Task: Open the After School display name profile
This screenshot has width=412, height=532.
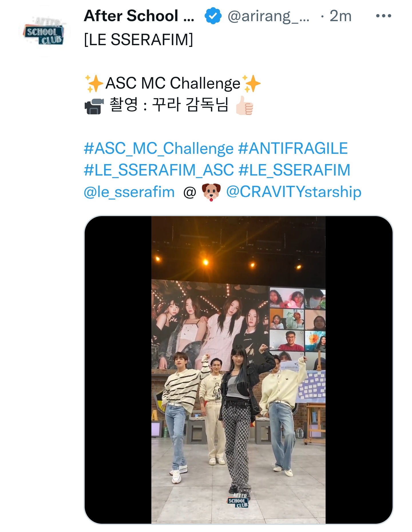Action: point(139,16)
